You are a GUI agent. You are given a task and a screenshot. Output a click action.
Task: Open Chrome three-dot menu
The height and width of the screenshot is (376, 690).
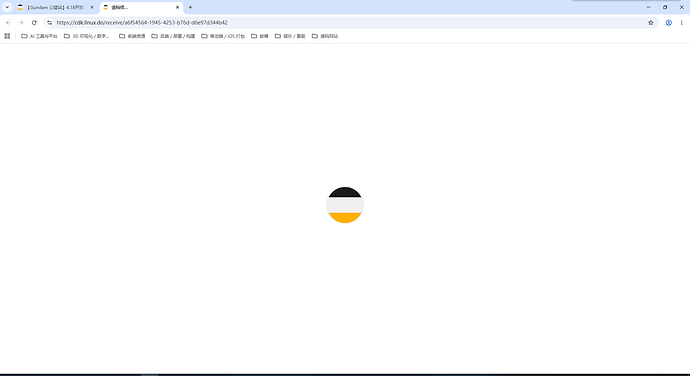tap(681, 22)
